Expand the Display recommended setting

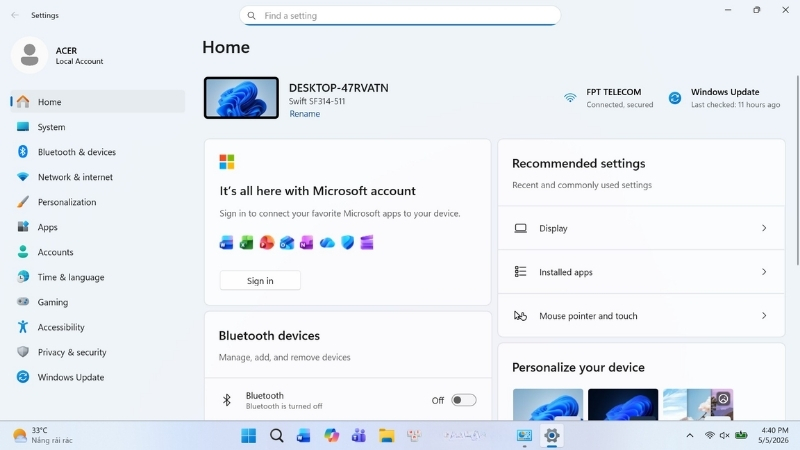[x=641, y=228]
